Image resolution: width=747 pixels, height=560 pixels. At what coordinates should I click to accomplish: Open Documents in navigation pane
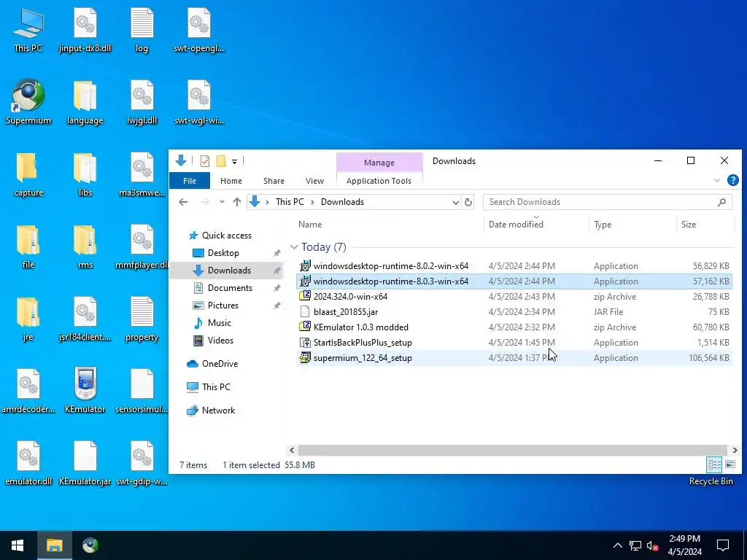[x=230, y=287]
